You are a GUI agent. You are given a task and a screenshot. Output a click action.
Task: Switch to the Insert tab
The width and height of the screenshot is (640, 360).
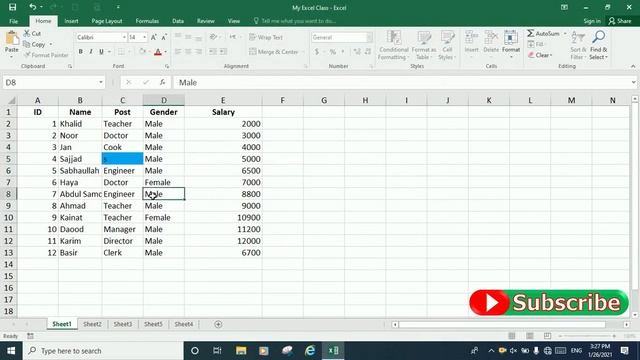tap(71, 21)
